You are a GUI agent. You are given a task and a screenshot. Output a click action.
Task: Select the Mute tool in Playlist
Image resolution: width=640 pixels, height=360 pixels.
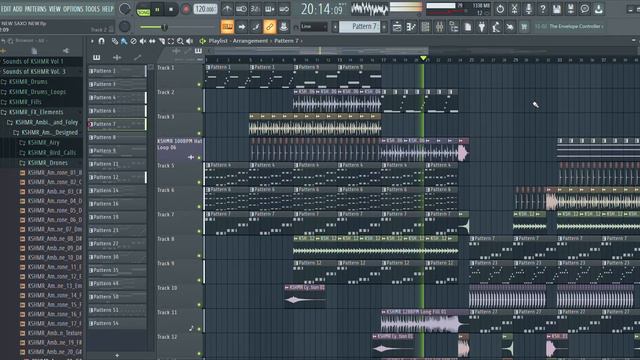(142, 41)
